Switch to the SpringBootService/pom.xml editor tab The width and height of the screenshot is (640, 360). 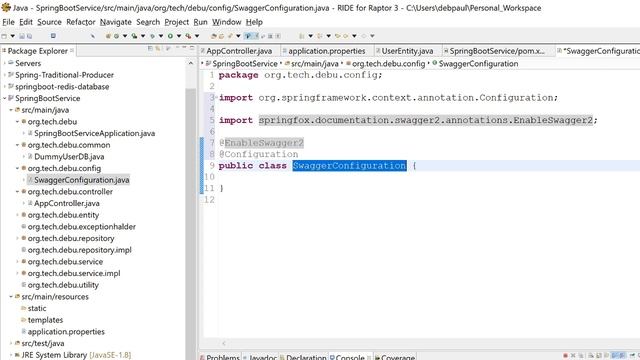coord(497,51)
